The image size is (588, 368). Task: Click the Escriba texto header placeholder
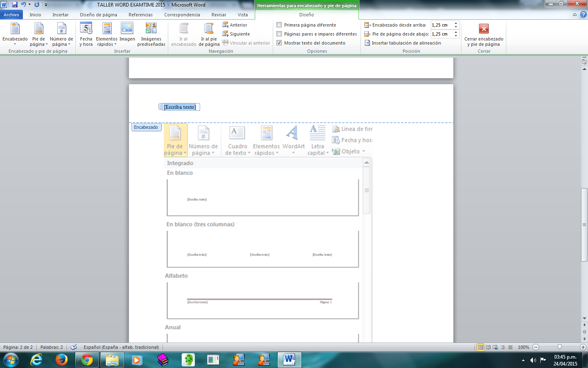[x=180, y=107]
